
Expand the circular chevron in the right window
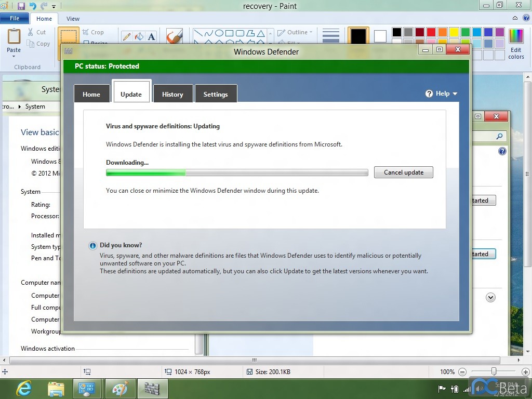490,297
